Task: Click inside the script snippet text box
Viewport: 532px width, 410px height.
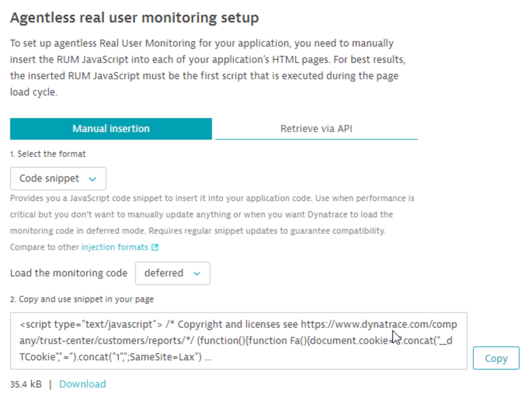Action: [x=238, y=341]
